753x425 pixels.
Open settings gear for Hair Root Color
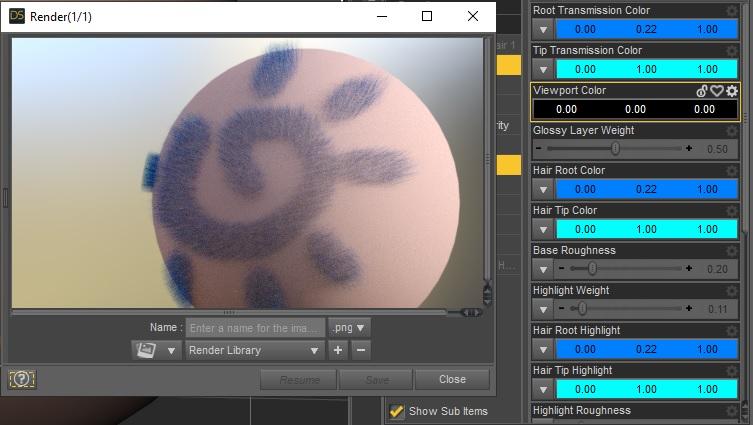pos(731,170)
